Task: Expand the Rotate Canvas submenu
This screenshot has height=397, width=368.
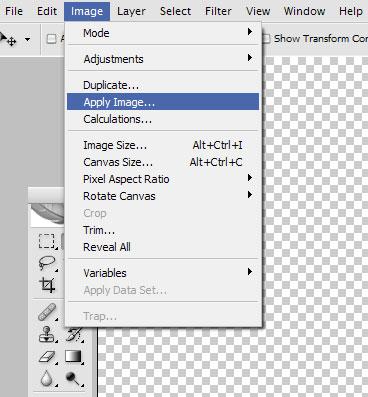Action: (163, 196)
